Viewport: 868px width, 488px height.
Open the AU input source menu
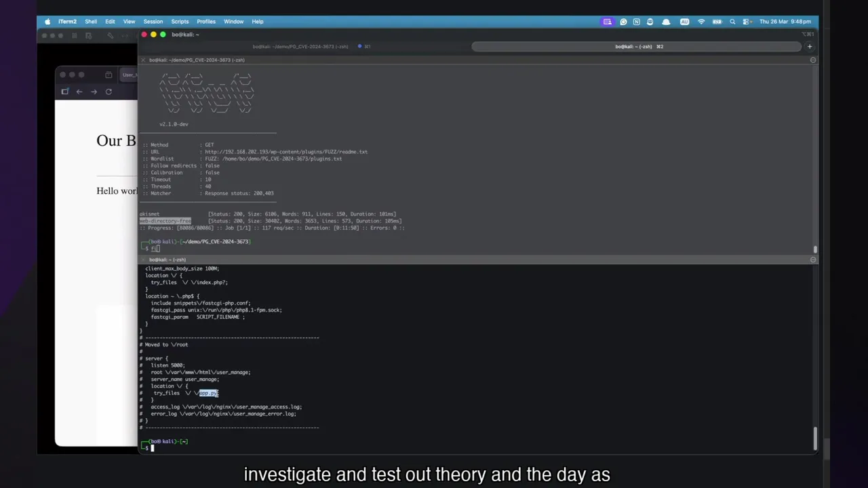click(x=684, y=22)
